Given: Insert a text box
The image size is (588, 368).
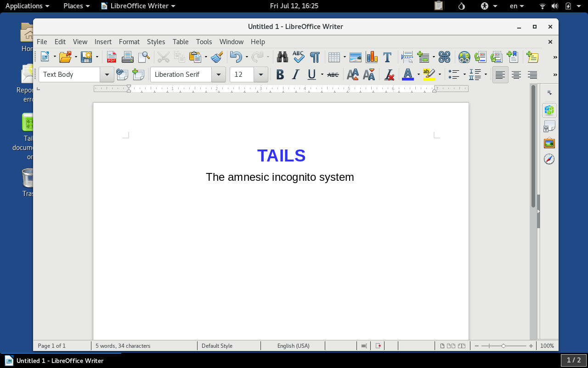Looking at the screenshot, I should pyautogui.click(x=387, y=57).
